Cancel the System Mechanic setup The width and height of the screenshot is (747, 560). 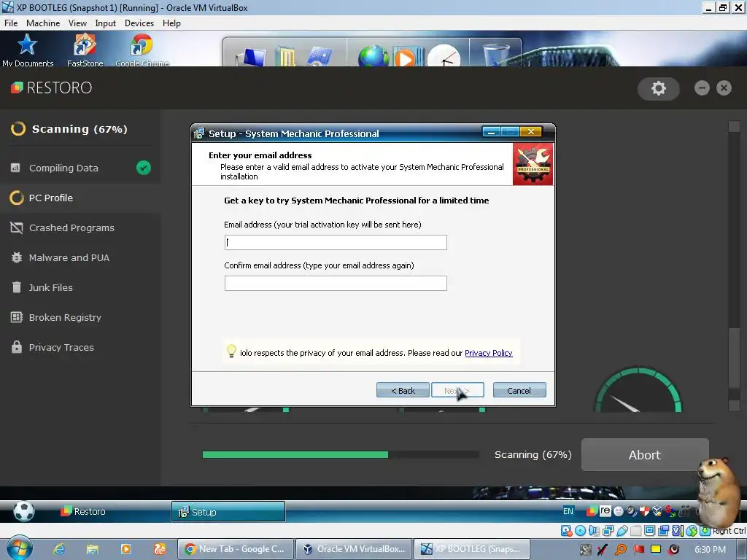(519, 390)
